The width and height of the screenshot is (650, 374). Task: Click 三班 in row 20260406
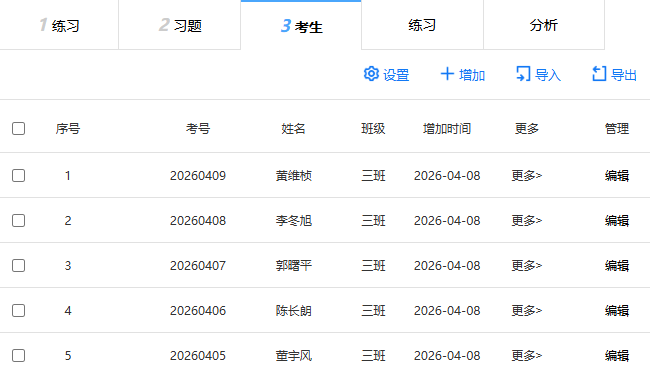point(373,311)
